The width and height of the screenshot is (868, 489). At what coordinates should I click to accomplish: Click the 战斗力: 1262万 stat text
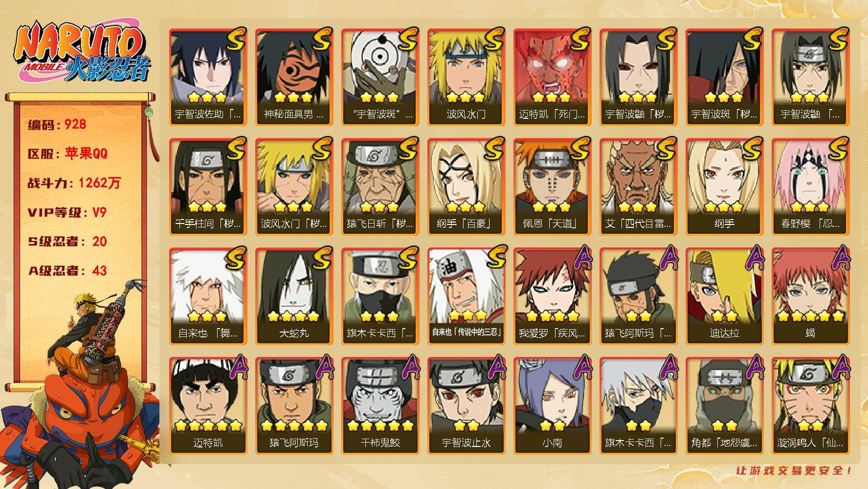74,183
